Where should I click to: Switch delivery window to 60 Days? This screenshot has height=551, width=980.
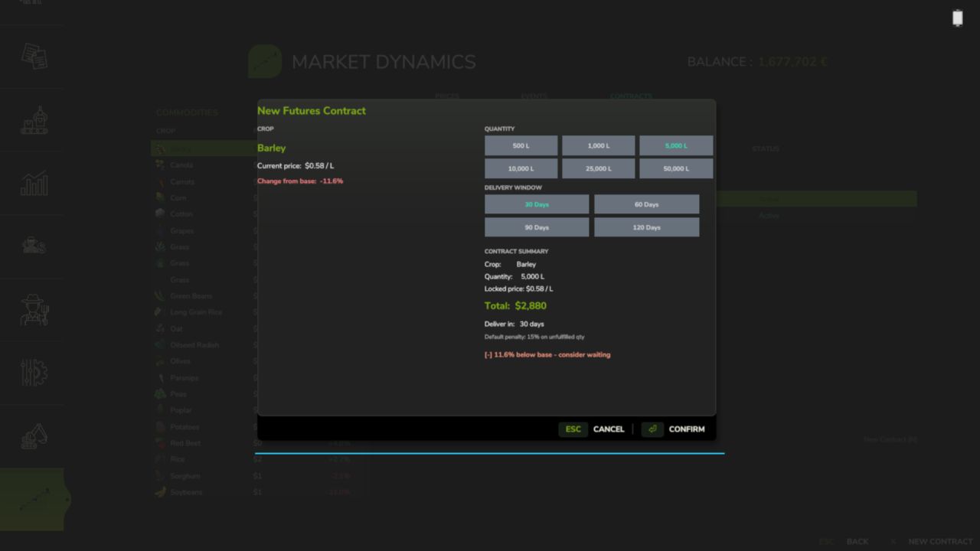(x=646, y=204)
